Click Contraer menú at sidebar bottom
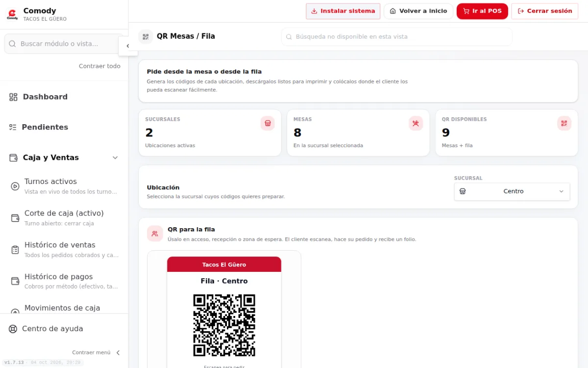Viewport: 588px width, 368px height. click(96, 352)
